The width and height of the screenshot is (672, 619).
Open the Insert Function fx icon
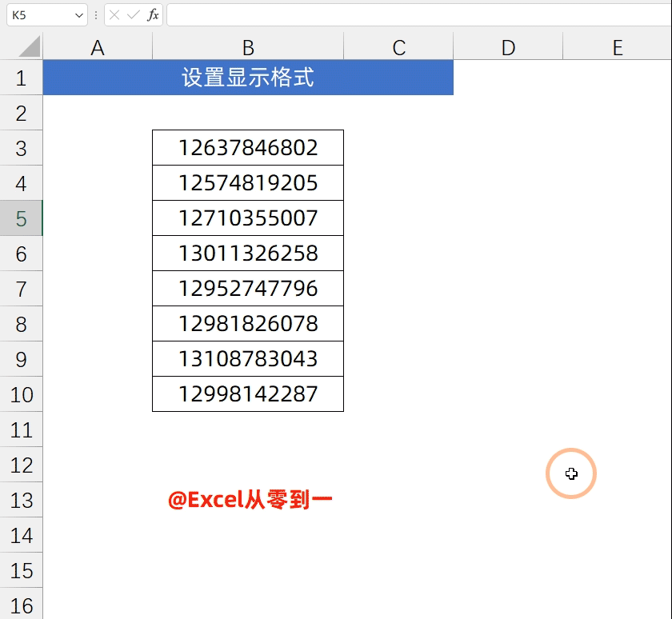pos(153,15)
